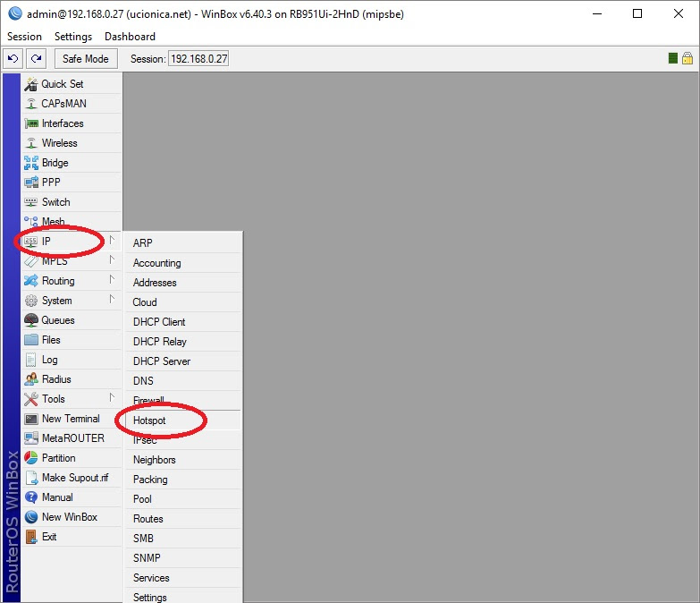The image size is (700, 603).
Task: Open the Settings menu in menu bar
Action: point(73,37)
